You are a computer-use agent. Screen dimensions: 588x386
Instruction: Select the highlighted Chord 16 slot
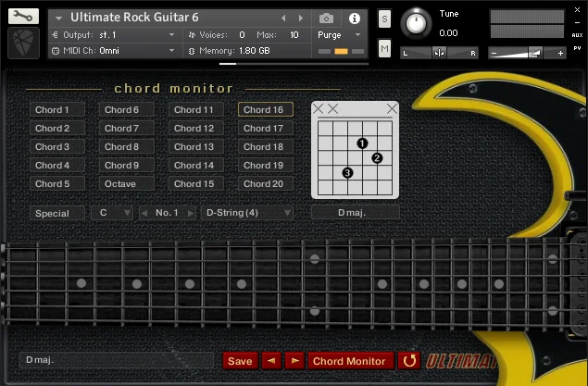pos(266,110)
